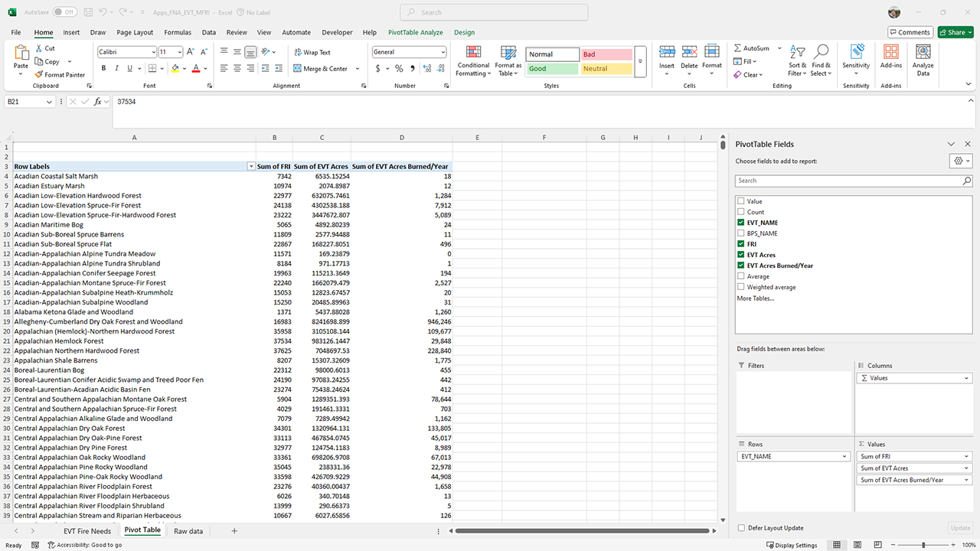The height and width of the screenshot is (551, 980).
Task: Launch Analyze Data
Action: tap(923, 61)
